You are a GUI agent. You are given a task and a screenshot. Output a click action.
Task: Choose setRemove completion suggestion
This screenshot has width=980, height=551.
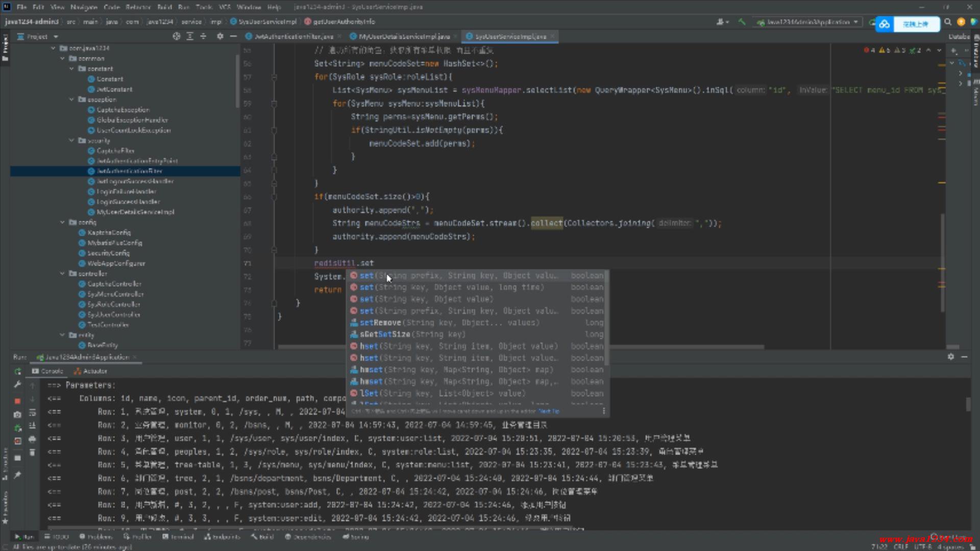[x=477, y=322]
